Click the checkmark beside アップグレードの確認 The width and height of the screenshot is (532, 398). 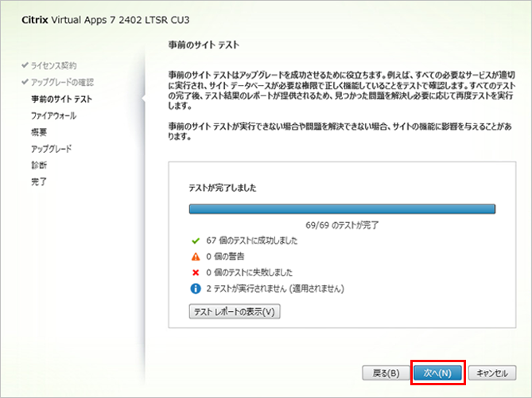pyautogui.click(x=25, y=82)
